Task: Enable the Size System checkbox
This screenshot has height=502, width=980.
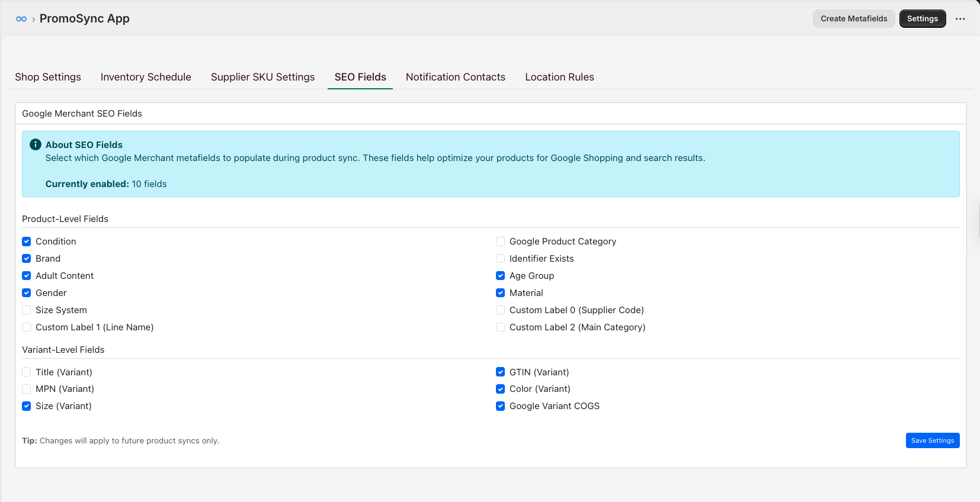Action: 27,310
